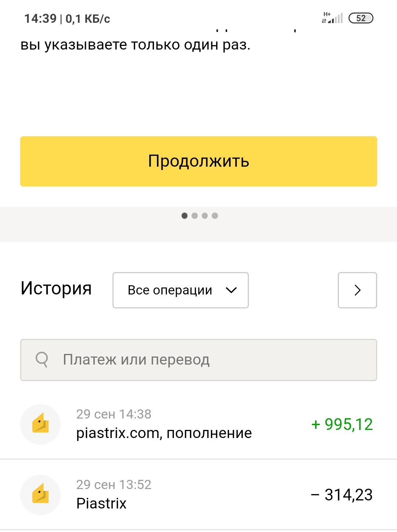The width and height of the screenshot is (397, 532).
Task: Tap the yellow Продолжить button
Action: click(198, 161)
